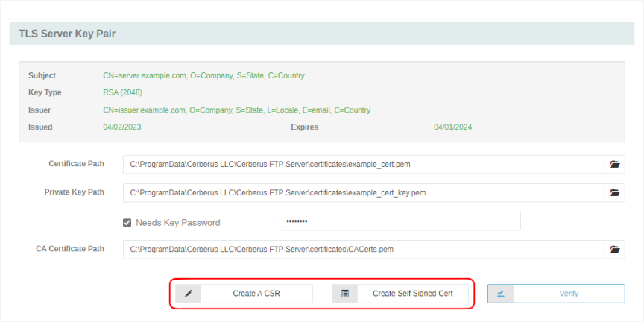Click the pencil icon on Create A CSR
644x322 pixels.
189,294
